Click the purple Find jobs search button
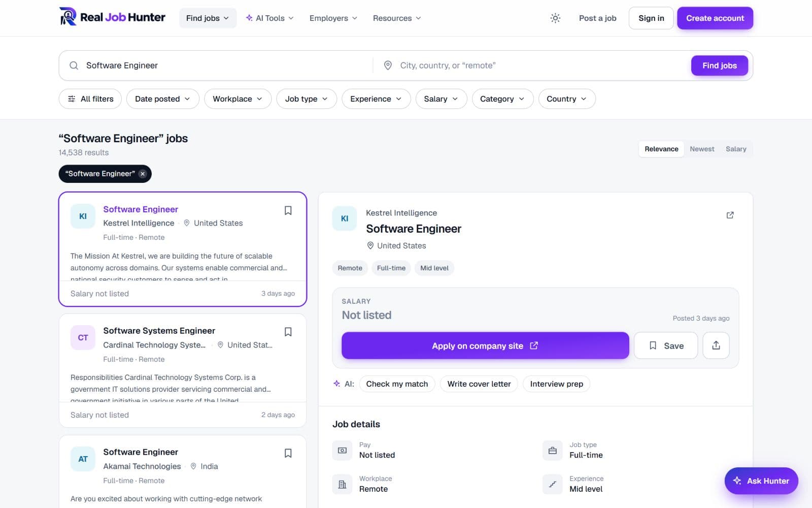The width and height of the screenshot is (812, 508). tap(719, 66)
